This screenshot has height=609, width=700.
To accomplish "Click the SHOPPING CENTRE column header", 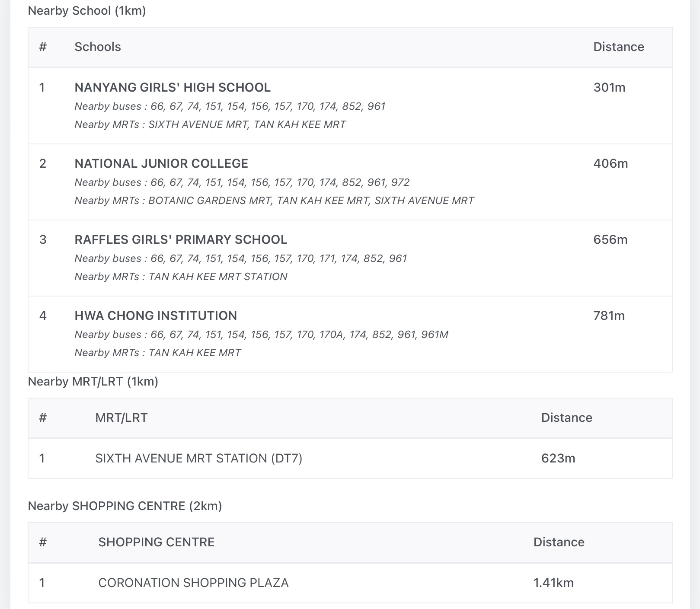I will (x=156, y=542).
